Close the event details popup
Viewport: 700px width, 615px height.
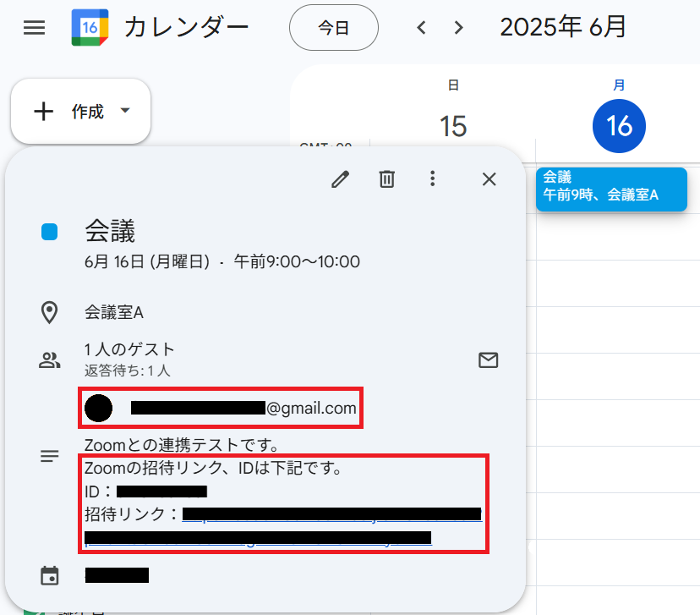pyautogui.click(x=489, y=179)
